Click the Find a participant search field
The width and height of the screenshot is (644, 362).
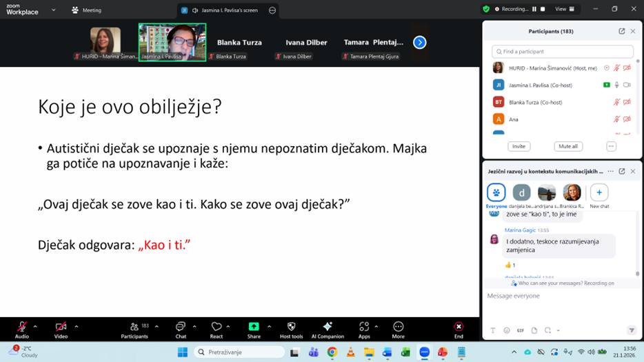[563, 52]
